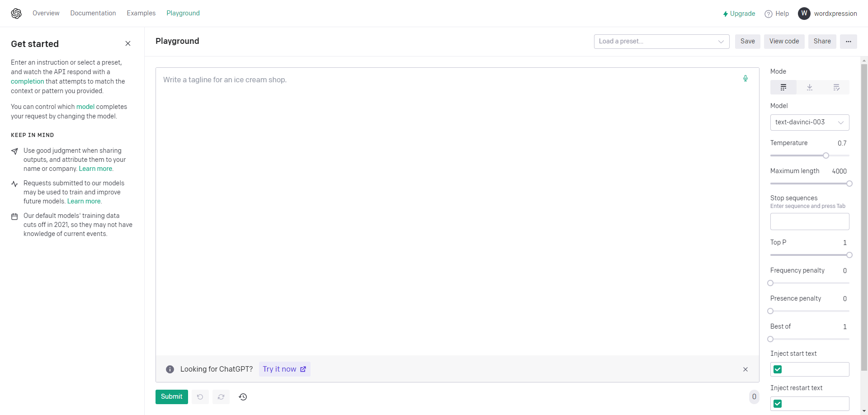This screenshot has width=868, height=415.
Task: Go to Overview tab
Action: [46, 13]
